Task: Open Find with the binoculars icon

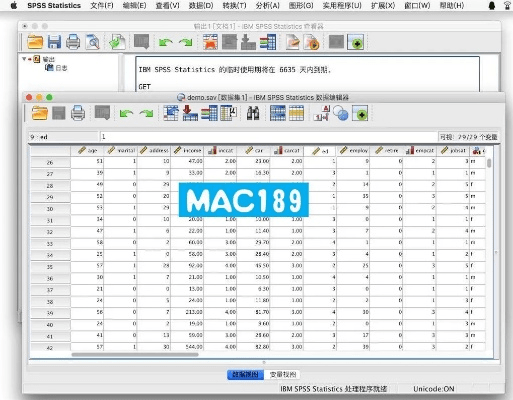Action: 253,113
